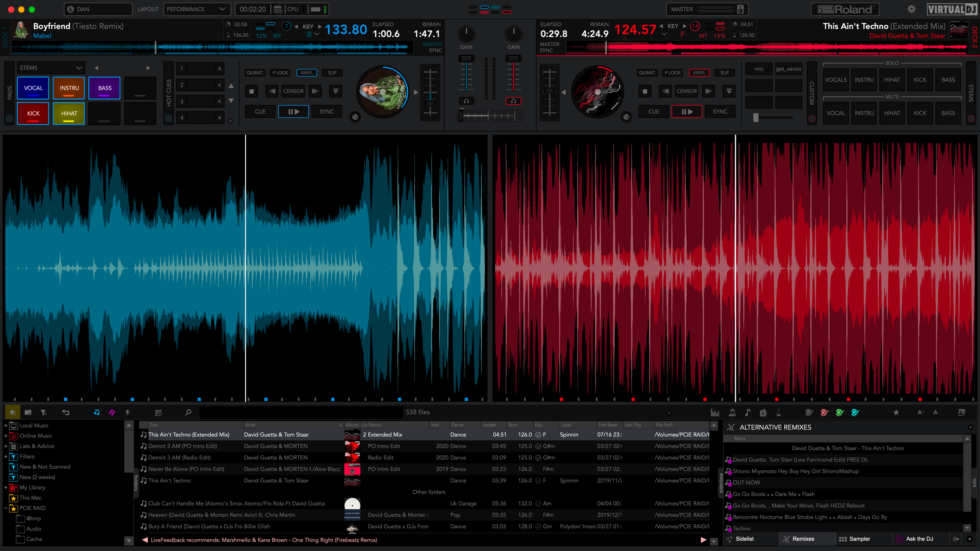
Task: Toggle SLIP mode on deck 2
Action: tap(724, 72)
